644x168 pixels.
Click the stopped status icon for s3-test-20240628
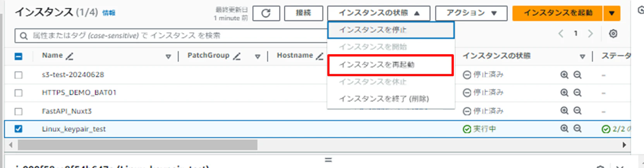pyautogui.click(x=467, y=75)
